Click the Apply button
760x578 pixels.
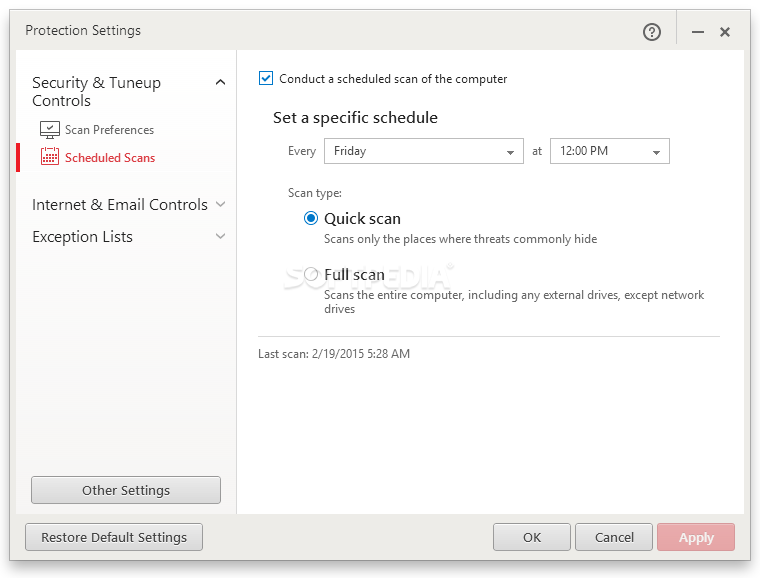[696, 537]
